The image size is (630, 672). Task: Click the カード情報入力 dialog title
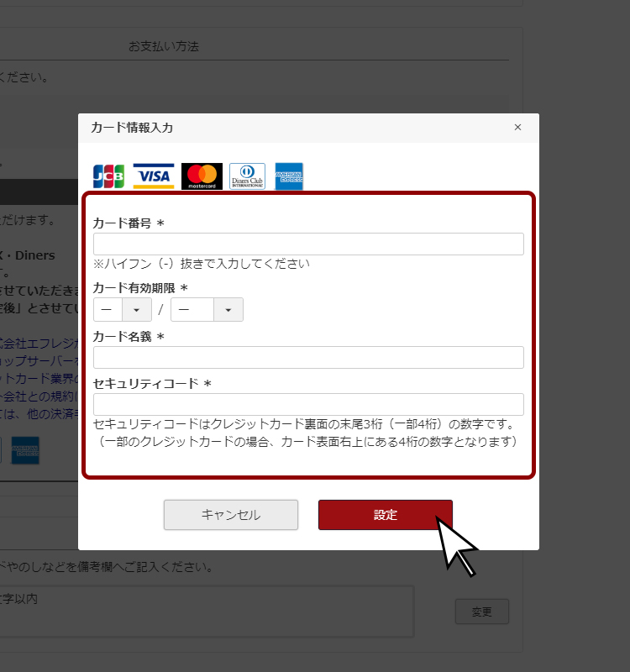coord(132,128)
